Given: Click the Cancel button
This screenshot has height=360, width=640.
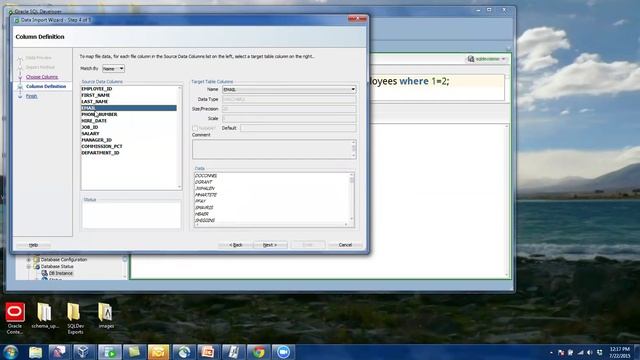Looking at the screenshot, I should point(345,245).
